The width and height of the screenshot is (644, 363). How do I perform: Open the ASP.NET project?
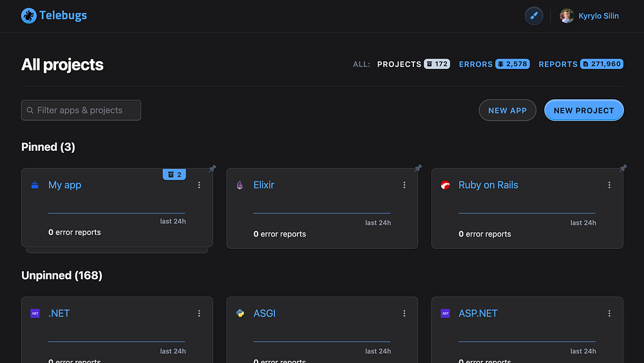[x=478, y=313]
